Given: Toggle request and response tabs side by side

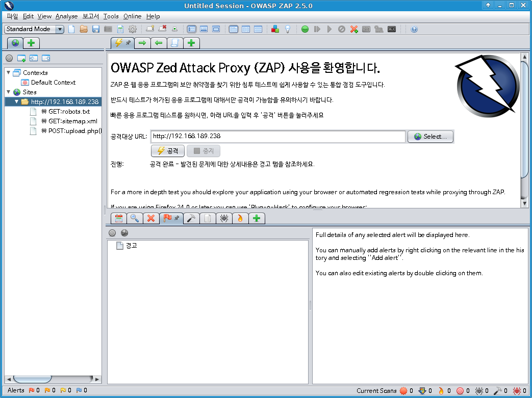Looking at the screenshot, I should [x=246, y=29].
